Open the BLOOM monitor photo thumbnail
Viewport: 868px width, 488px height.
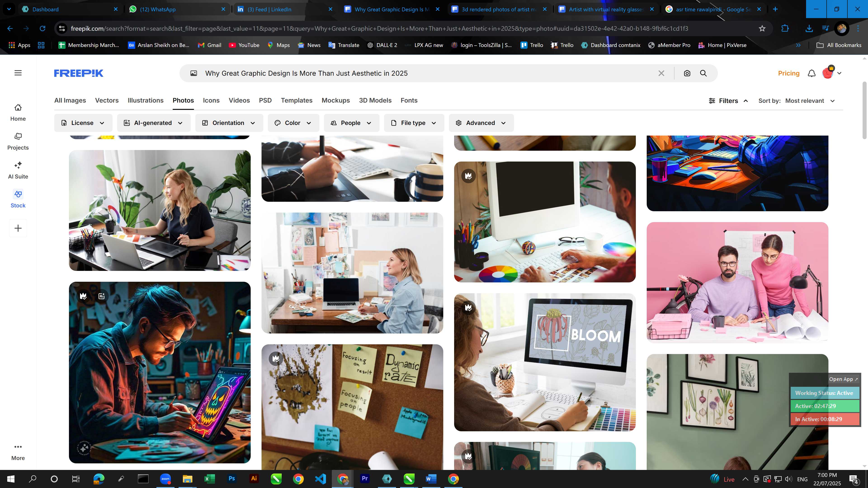tap(545, 362)
